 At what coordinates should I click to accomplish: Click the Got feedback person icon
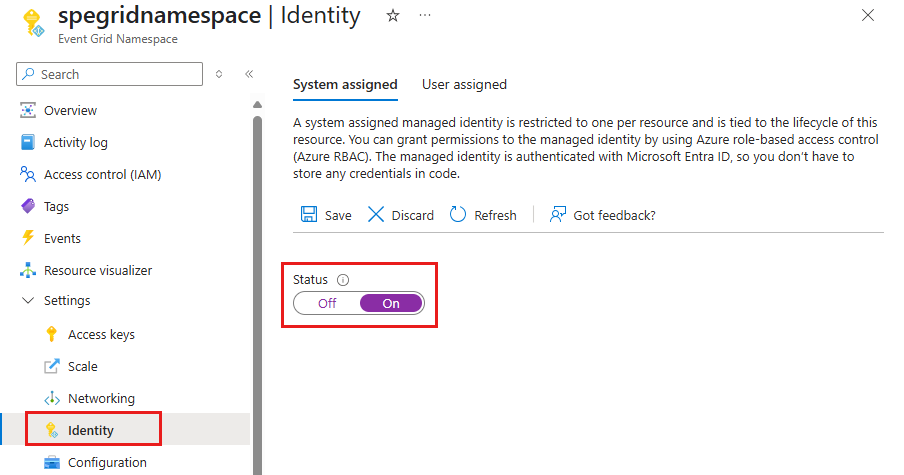point(558,215)
